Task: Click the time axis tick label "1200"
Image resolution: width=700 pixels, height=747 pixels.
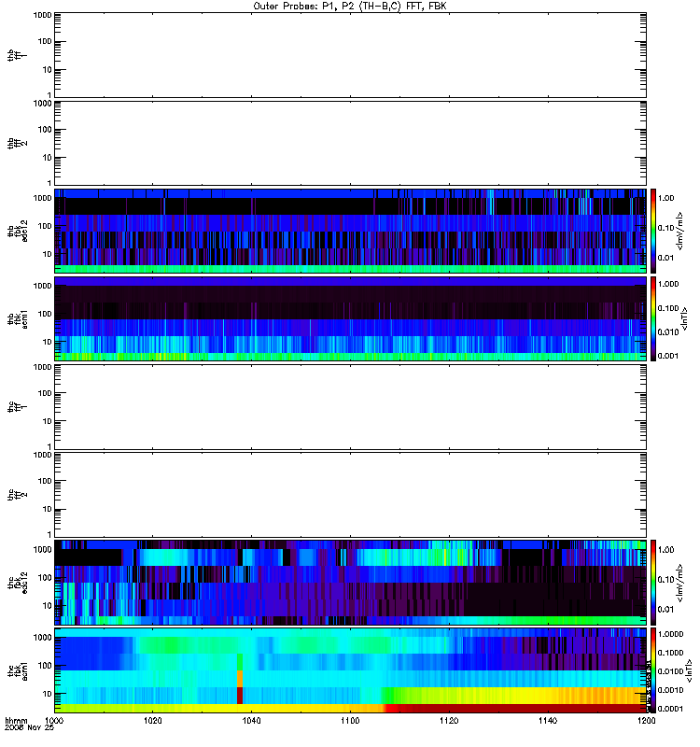Action: [646, 721]
